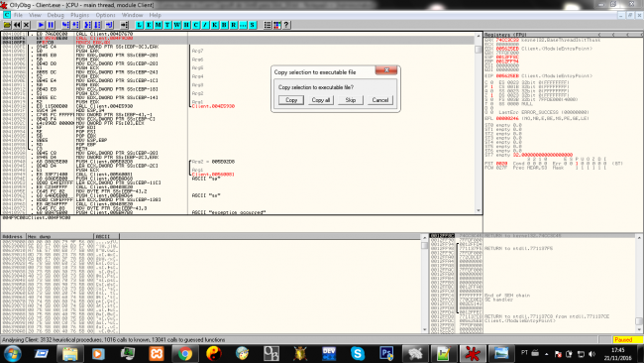Open Breakpoints window (B) icon
The width and height of the screenshot is (644, 363).
pos(224,25)
